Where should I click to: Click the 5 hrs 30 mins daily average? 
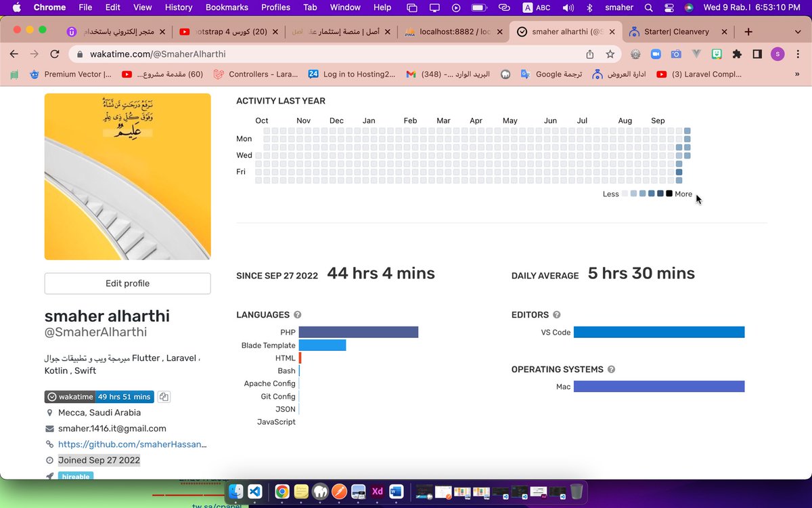pyautogui.click(x=641, y=274)
